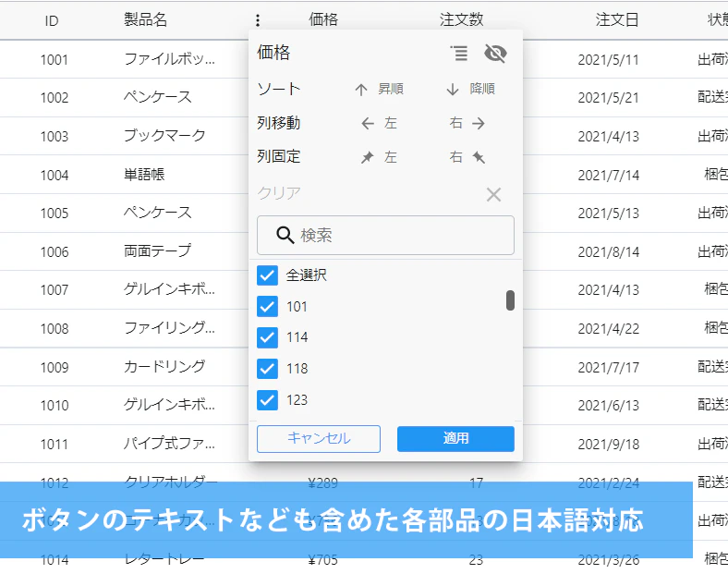This screenshot has width=728, height=574.
Task: Select the ファイリング... product cell
Action: pyautogui.click(x=169, y=328)
